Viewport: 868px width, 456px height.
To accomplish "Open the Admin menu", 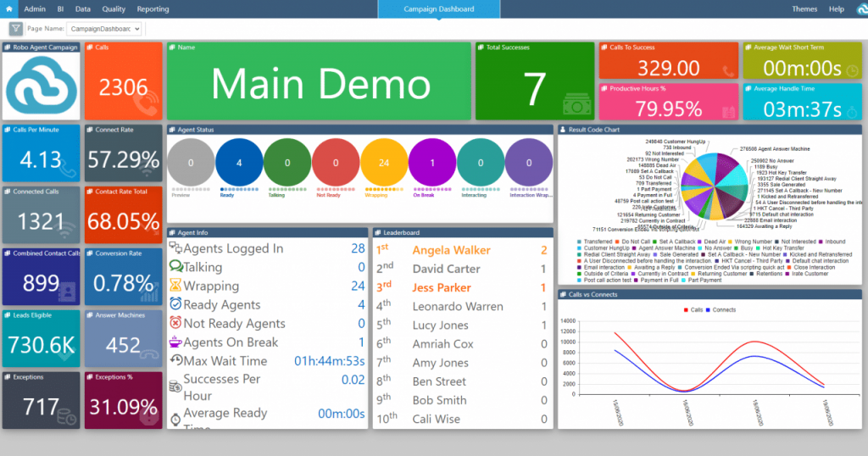I will [x=34, y=8].
